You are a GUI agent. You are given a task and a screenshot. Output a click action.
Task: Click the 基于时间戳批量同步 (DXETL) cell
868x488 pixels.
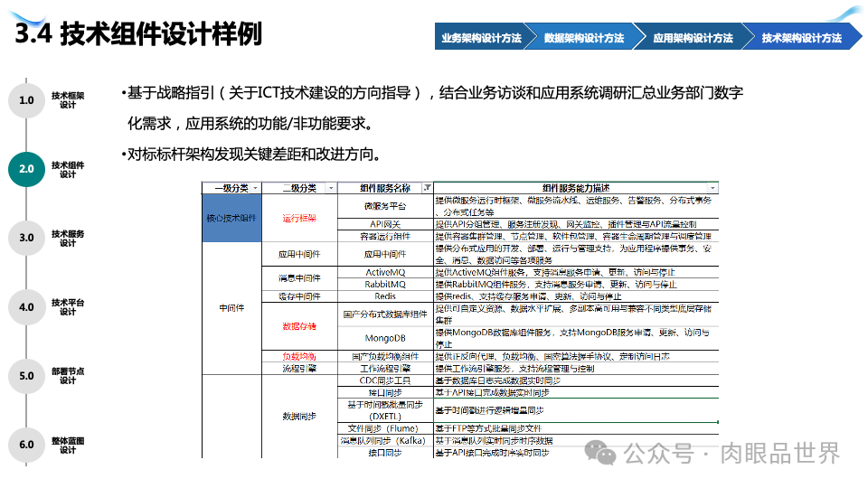(x=385, y=410)
